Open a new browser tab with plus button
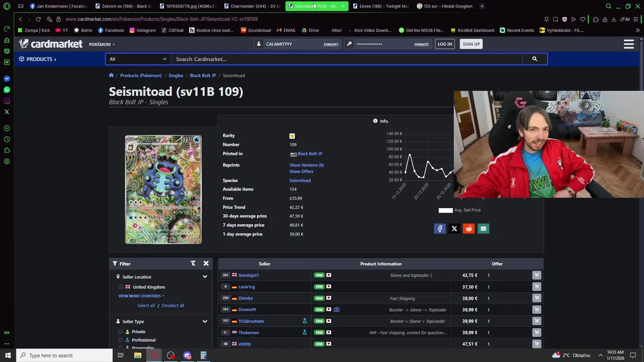This screenshot has width=644, height=362. (x=482, y=6)
